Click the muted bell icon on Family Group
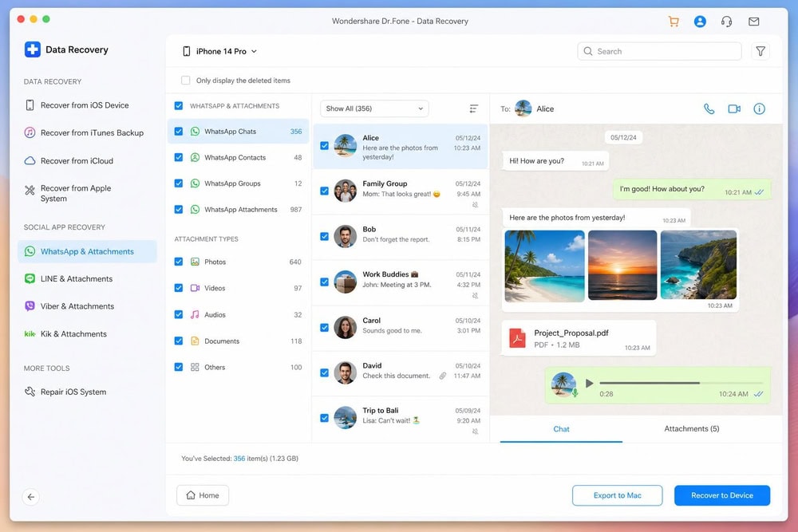 pos(475,204)
